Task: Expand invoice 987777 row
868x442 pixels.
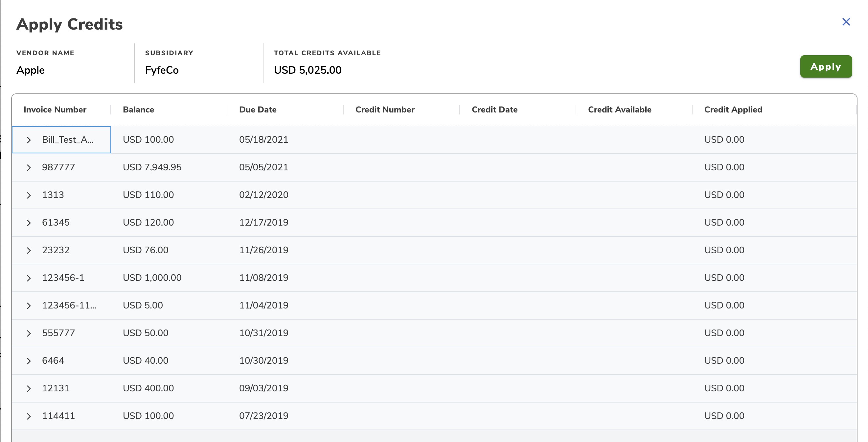Action: click(x=29, y=168)
